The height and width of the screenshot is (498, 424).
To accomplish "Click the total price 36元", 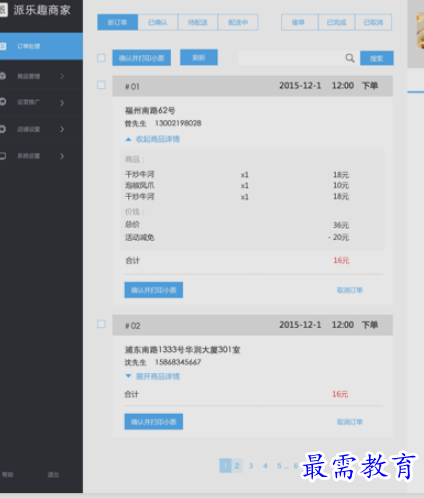I will point(341,225).
